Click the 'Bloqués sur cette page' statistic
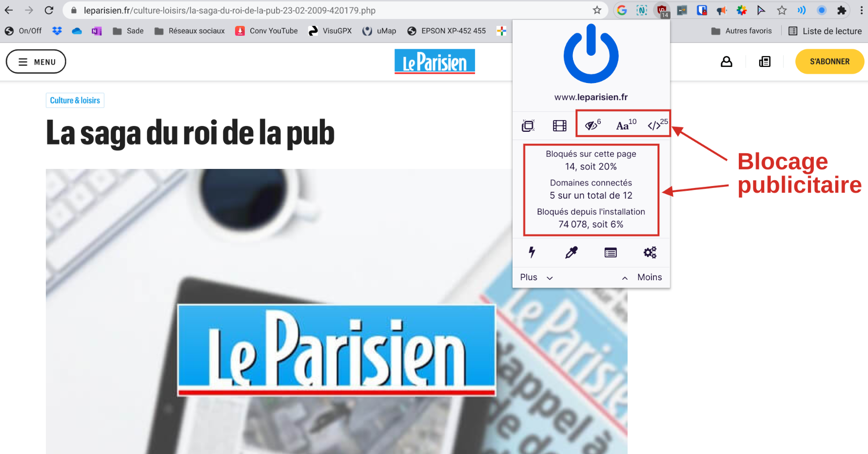This screenshot has width=868, height=454. point(591,160)
